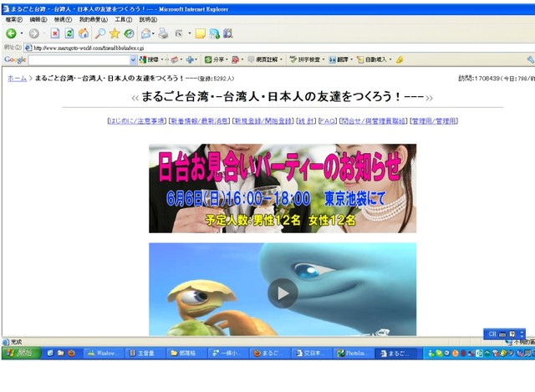Open Search with the magnifying glass icon
The image size is (535, 392).
click(x=100, y=33)
